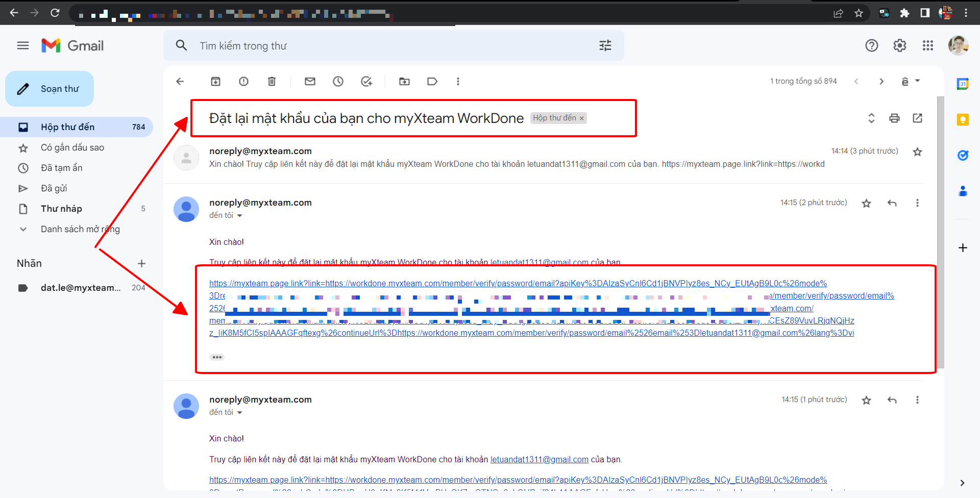The height and width of the screenshot is (498, 980).
Task: Open Thư nháp folder
Action: [x=61, y=209]
